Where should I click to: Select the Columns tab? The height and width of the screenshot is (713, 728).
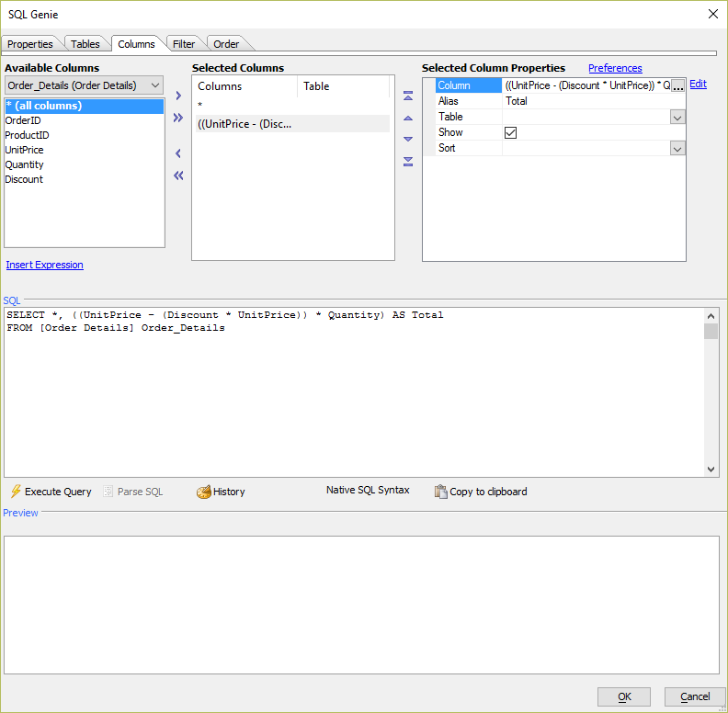point(136,44)
